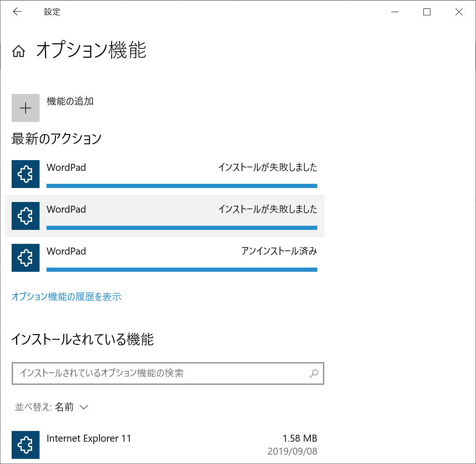This screenshot has width=476, height=464.
Task: Select the アンインストール済み status text
Action: [279, 251]
